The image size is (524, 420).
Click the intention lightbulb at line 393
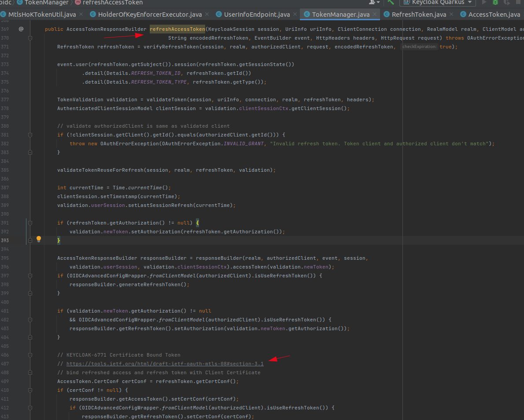[39, 239]
